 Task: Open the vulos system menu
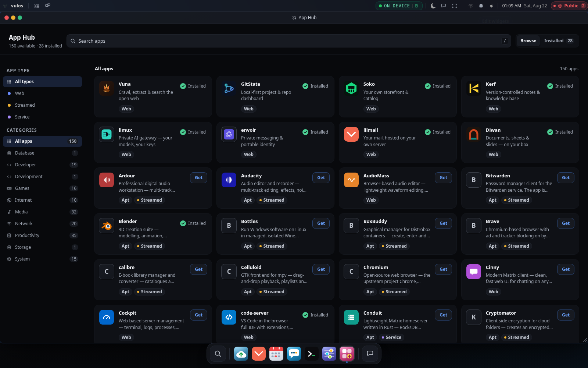[x=13, y=6]
